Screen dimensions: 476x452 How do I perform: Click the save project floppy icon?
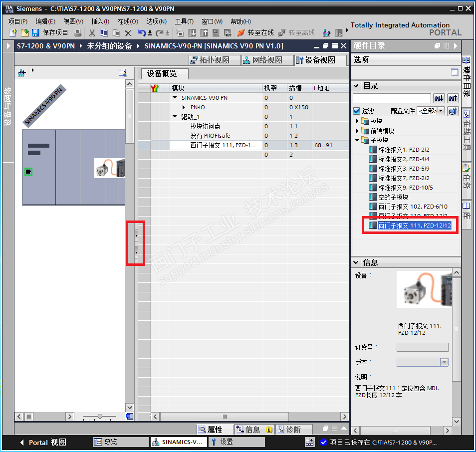tap(35, 33)
